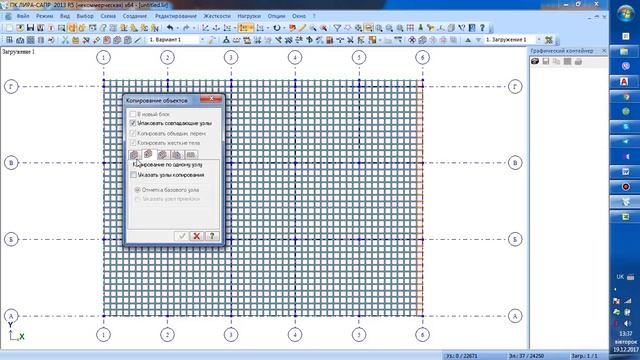Click the up triangle next to Загружение list
640x360 pixels.
coord(468,40)
